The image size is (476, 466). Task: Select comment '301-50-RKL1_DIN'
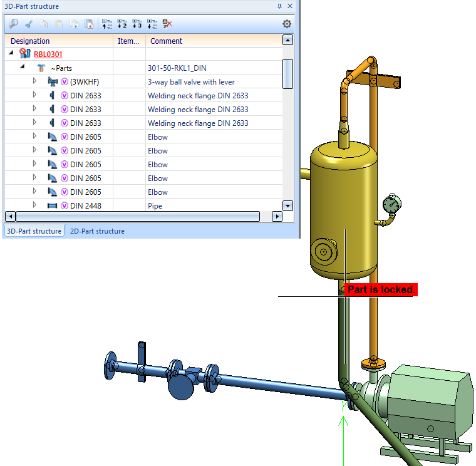click(177, 68)
